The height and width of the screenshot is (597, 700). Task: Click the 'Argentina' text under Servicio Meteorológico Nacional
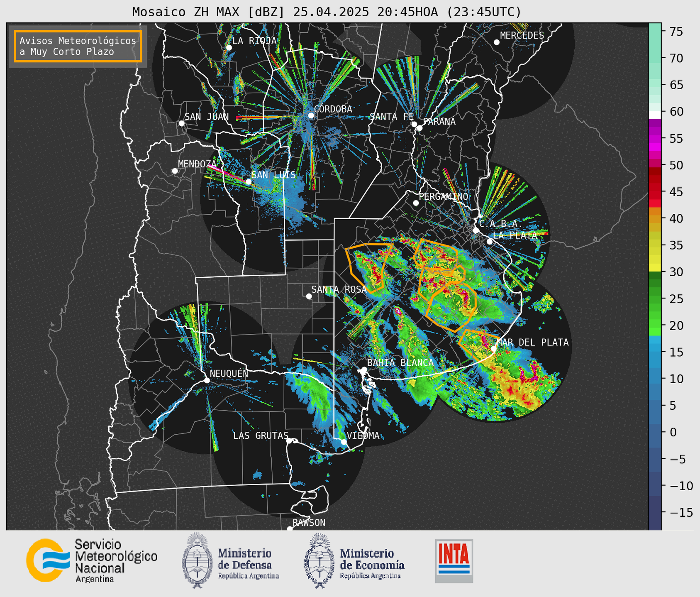tap(95, 579)
